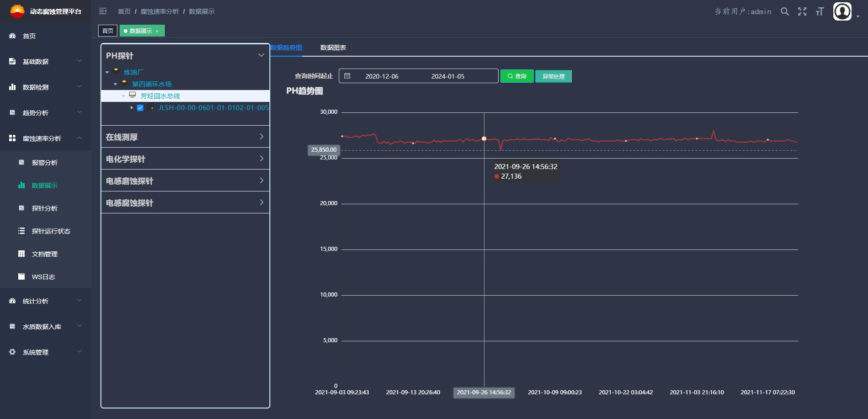Open 文档管理 submenu item
The width and height of the screenshot is (868, 419).
[x=46, y=254]
